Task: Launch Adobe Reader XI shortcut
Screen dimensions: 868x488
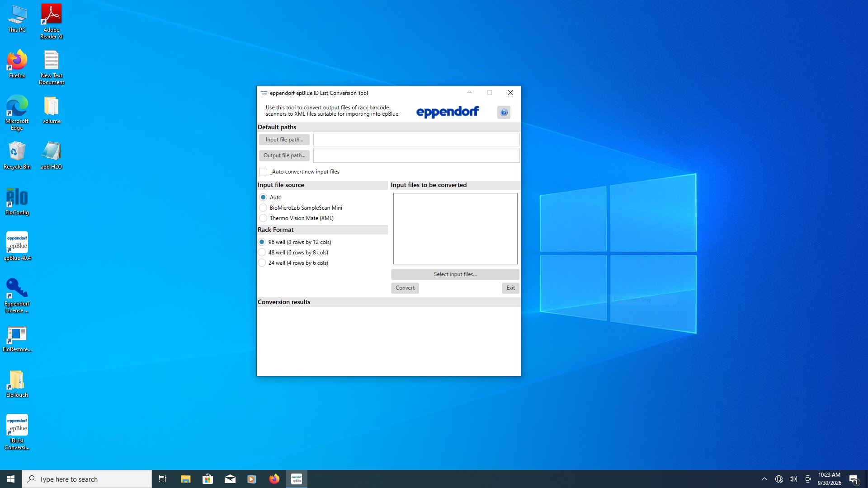Action: click(x=52, y=22)
